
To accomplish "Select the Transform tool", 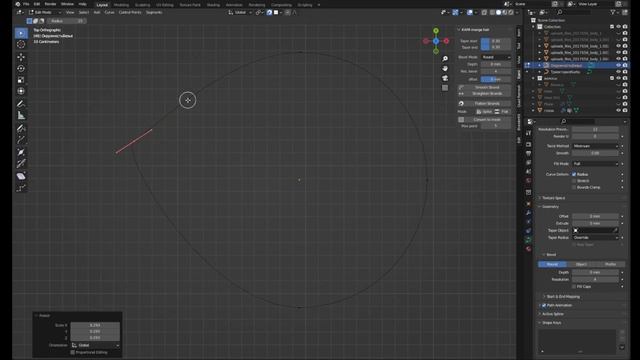I will tap(21, 91).
